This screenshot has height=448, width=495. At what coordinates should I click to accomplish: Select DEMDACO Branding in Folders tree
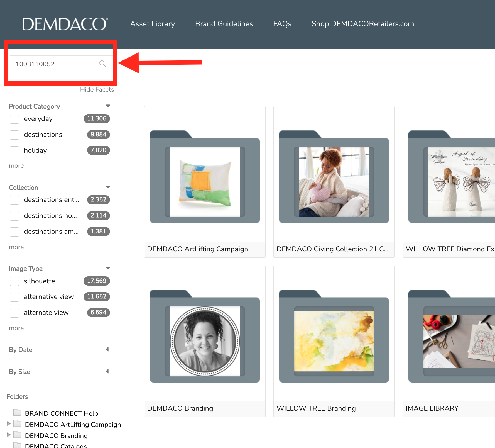tap(56, 435)
